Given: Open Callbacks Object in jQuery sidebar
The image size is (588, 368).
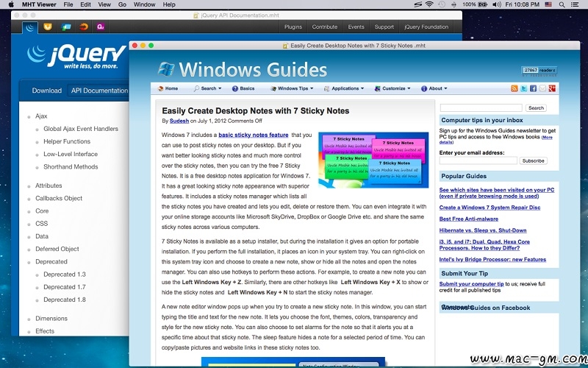Looking at the screenshot, I should (59, 198).
